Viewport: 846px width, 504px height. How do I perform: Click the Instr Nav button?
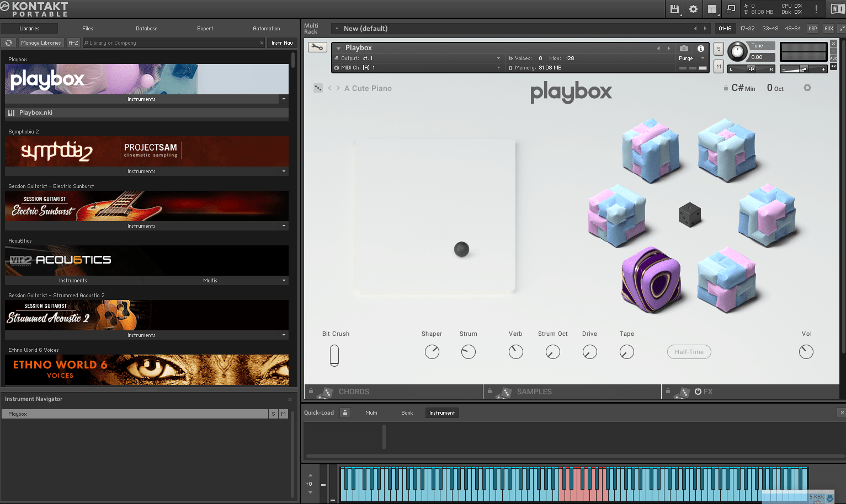pos(282,42)
